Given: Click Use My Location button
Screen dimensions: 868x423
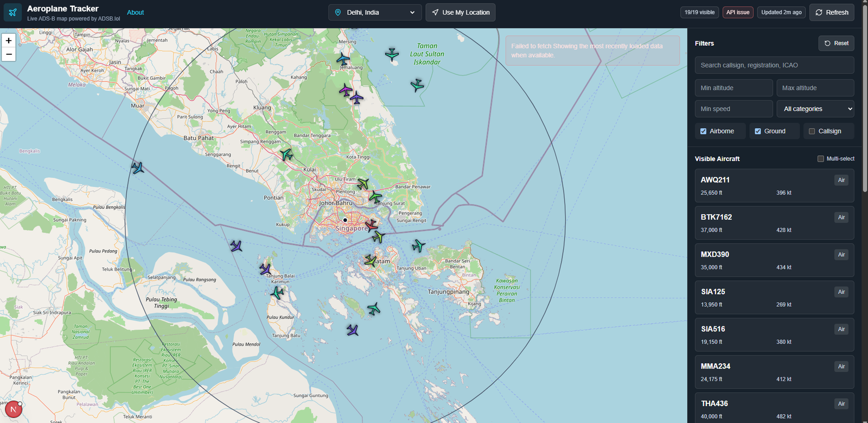Looking at the screenshot, I should (460, 12).
